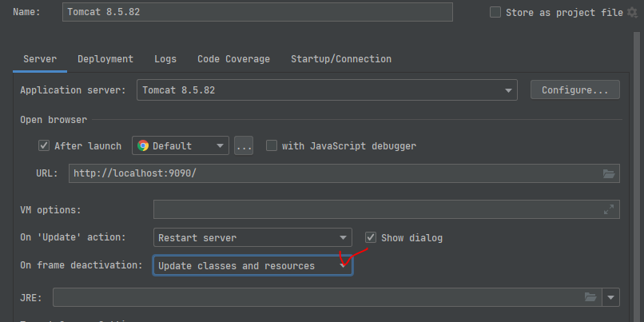Click the Configure... button
644x322 pixels.
(575, 90)
